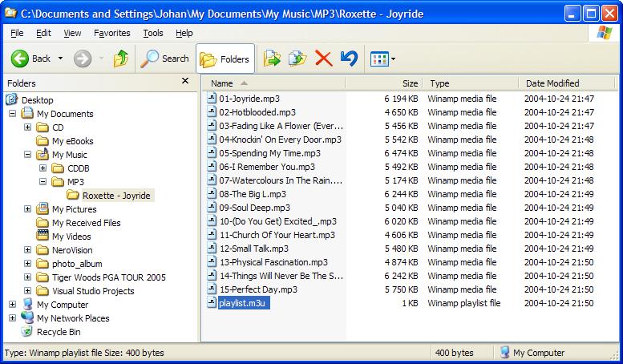Viewport: 623px width, 364px height.
Task: Click the playlist.m3u file icon
Action: [x=212, y=303]
